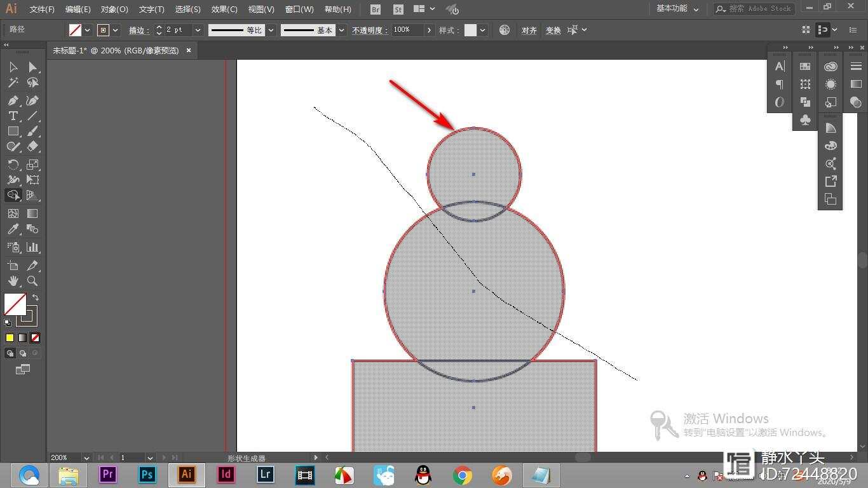This screenshot has height=488, width=868.
Task: Select the Direct Selection tool
Action: pyautogui.click(x=32, y=67)
